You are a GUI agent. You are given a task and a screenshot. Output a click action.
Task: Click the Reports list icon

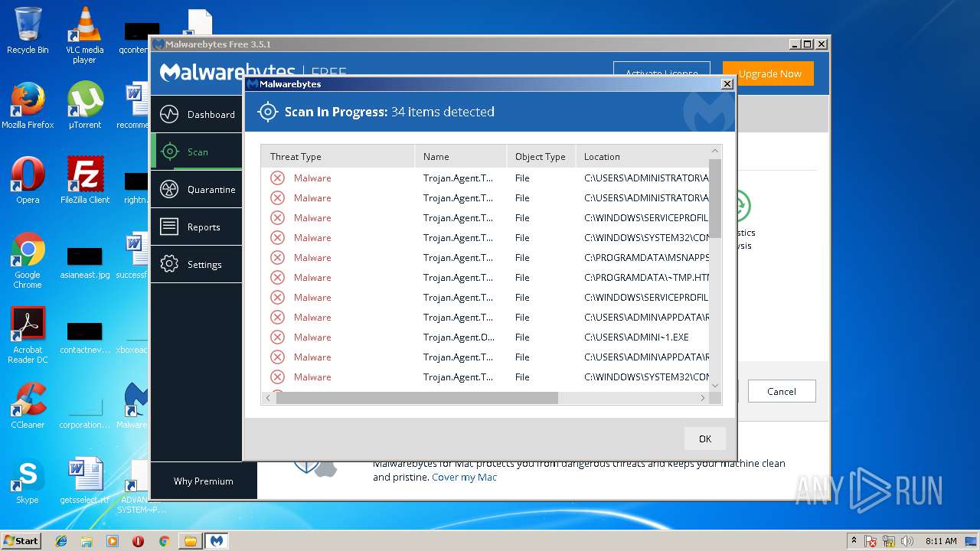click(x=169, y=227)
